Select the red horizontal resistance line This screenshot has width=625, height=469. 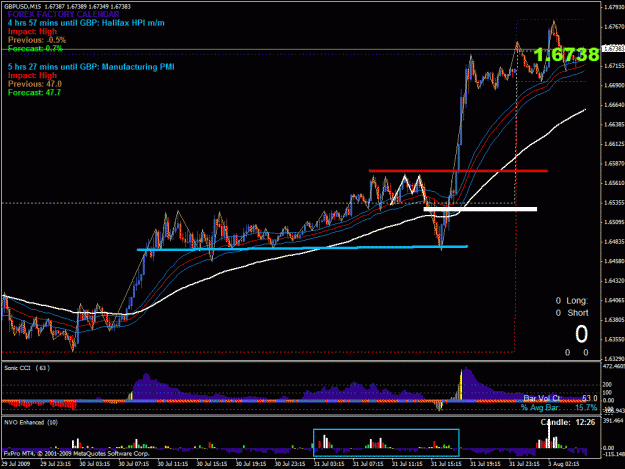point(458,171)
